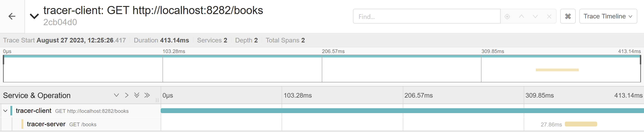Viewport: 644px width, 132px height.
Task: Click the Find search input field
Action: [x=426, y=17]
